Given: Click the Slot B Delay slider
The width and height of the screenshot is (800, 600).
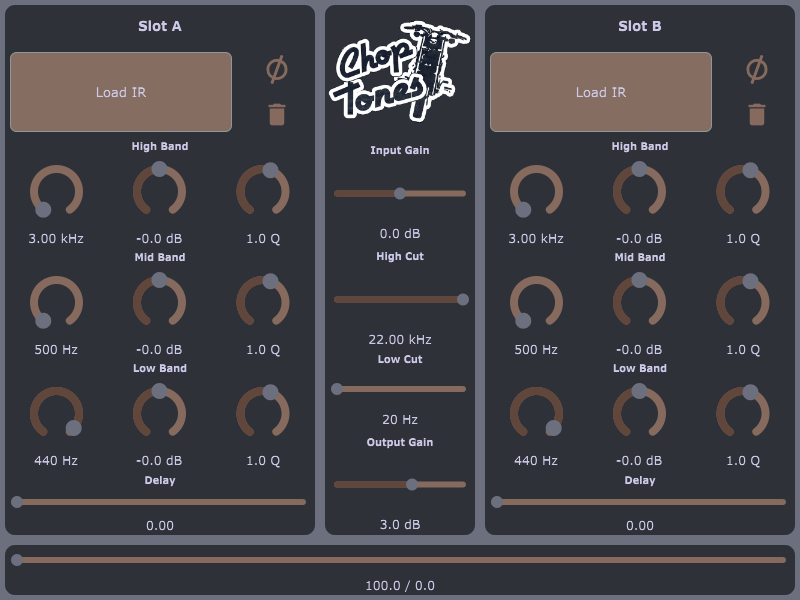Looking at the screenshot, I should [639, 502].
